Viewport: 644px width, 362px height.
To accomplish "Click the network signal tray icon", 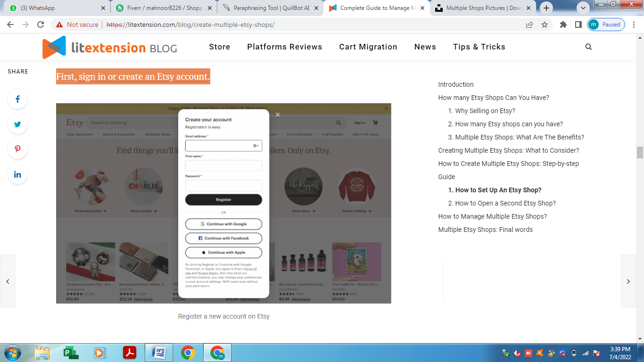I will pos(585,353).
